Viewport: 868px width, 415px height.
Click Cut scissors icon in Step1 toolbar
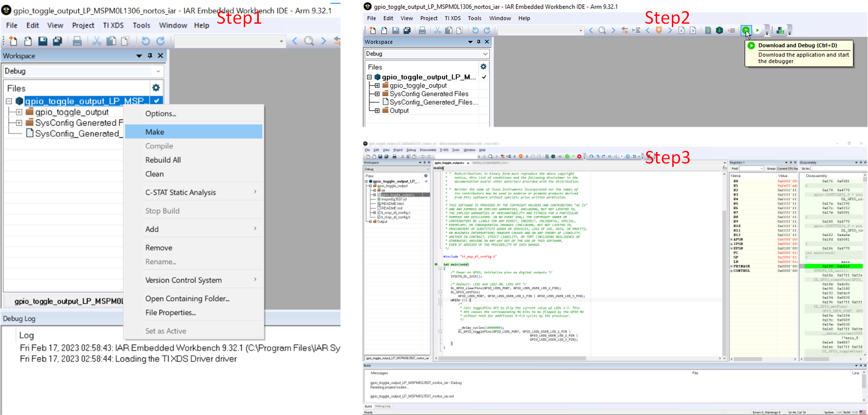pyautogui.click(x=97, y=41)
